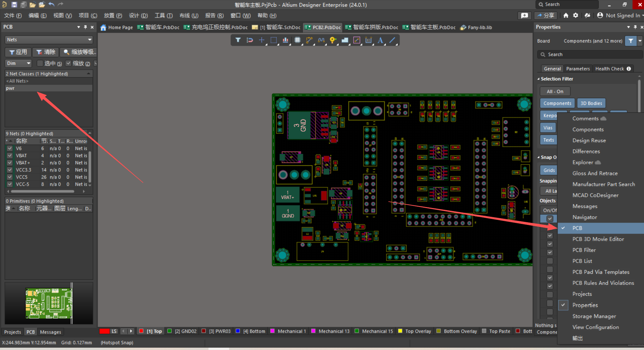
Task: Uncheck the VCC-5 net checkbox
Action: click(x=9, y=184)
